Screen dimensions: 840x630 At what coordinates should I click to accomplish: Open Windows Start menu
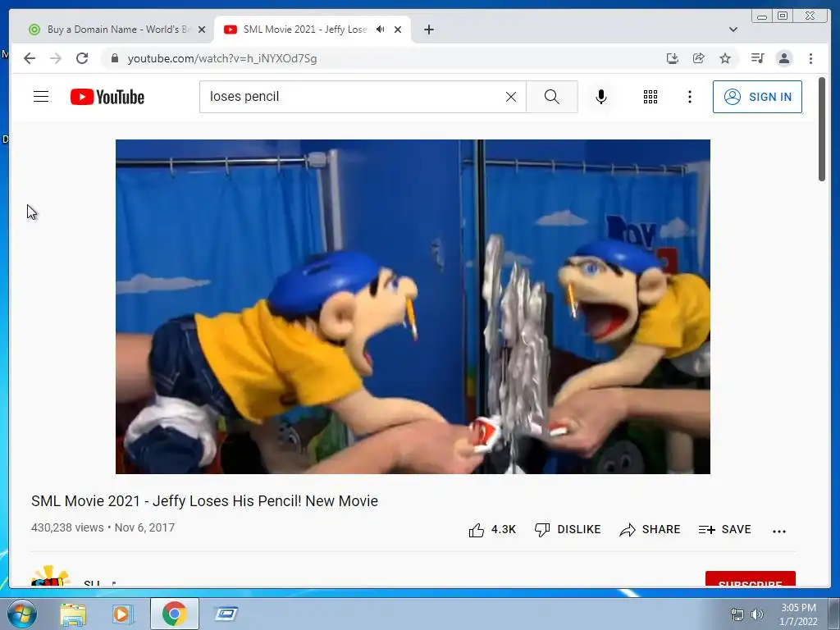coord(22,614)
